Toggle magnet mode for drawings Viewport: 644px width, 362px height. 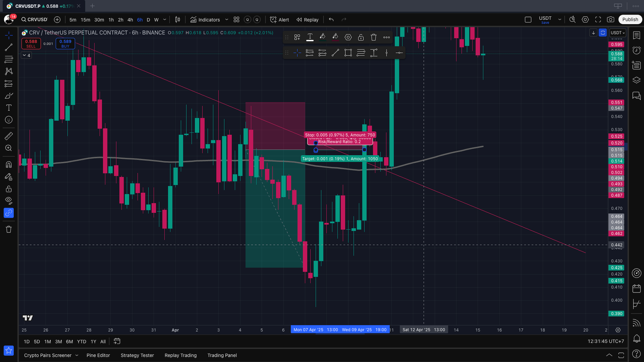(8, 165)
